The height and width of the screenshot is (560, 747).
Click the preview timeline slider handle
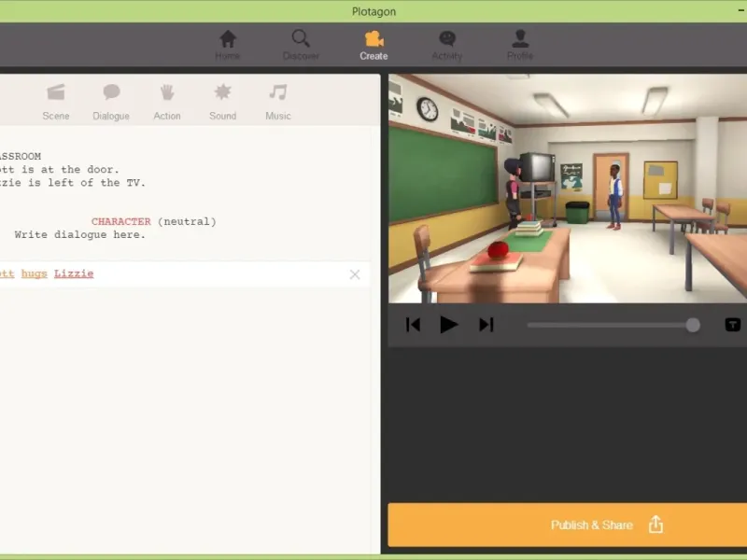pos(693,325)
